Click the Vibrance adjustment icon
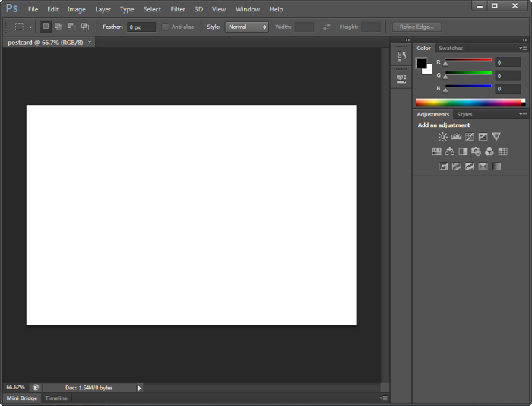532x406 pixels. pyautogui.click(x=496, y=137)
